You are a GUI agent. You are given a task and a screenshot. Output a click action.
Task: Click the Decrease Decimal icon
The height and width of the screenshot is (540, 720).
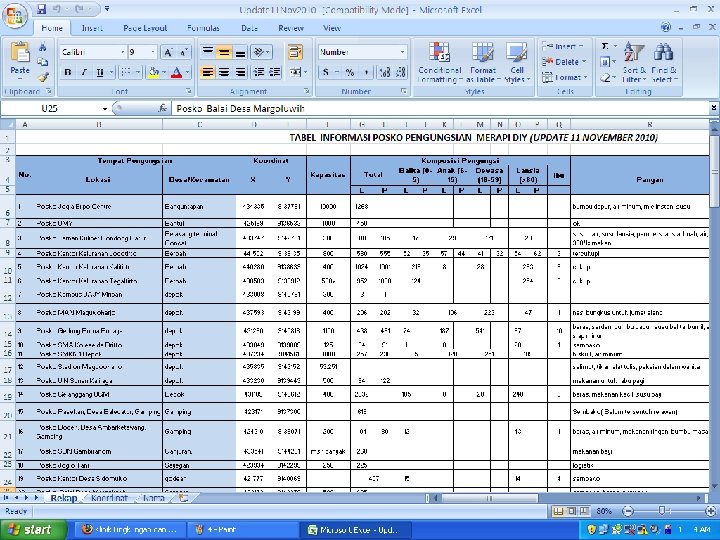click(401, 72)
